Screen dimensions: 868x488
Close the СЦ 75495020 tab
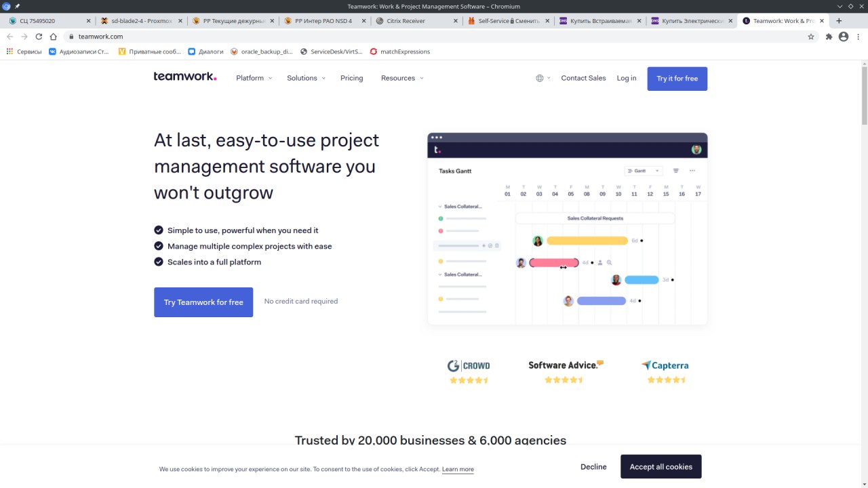click(88, 21)
